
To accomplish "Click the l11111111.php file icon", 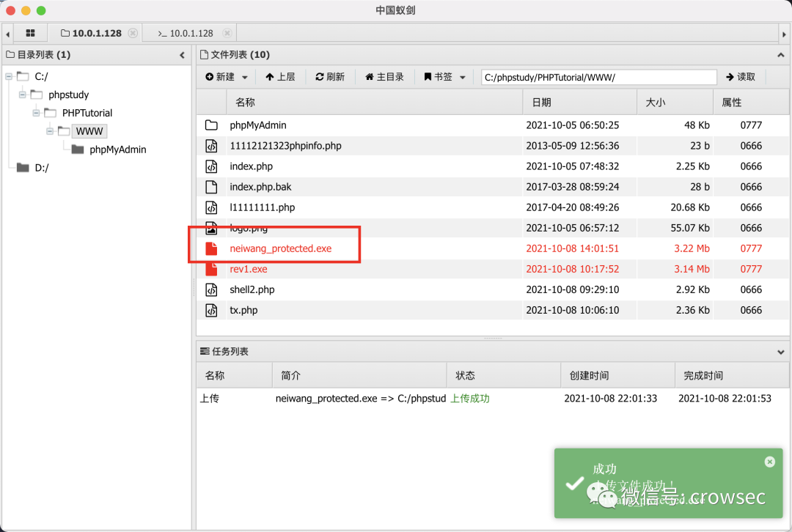I will tap(212, 207).
